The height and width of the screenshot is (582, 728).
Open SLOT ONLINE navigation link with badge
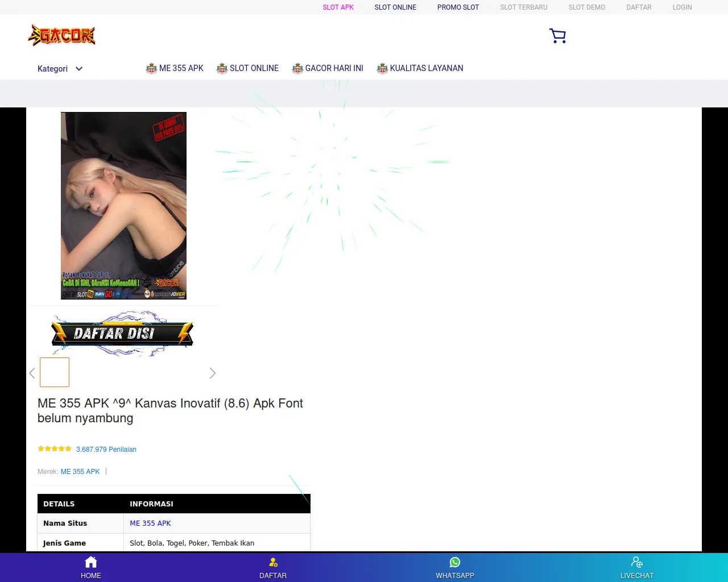tap(247, 68)
